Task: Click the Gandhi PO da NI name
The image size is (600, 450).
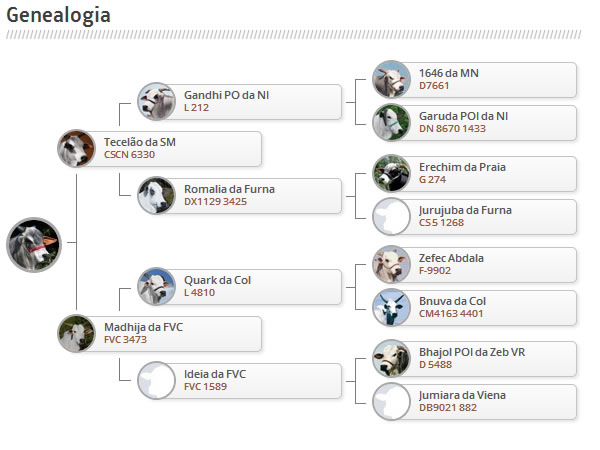Action: pos(226,95)
